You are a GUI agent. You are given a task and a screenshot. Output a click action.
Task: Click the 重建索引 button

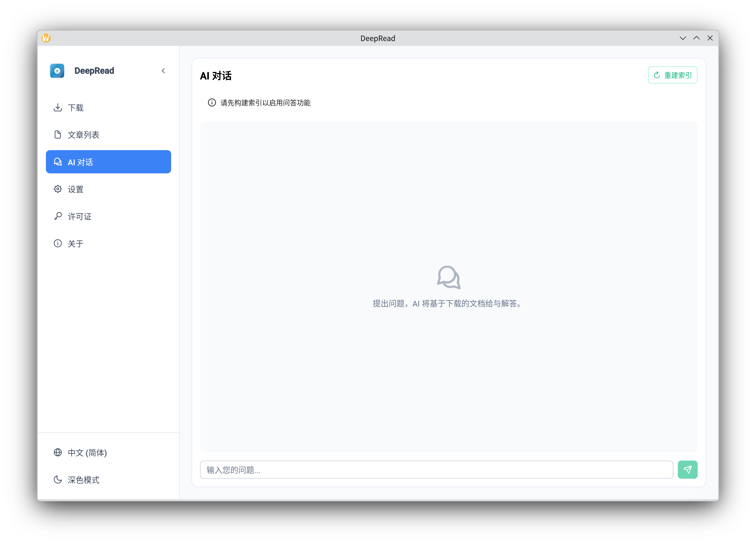[x=673, y=75]
